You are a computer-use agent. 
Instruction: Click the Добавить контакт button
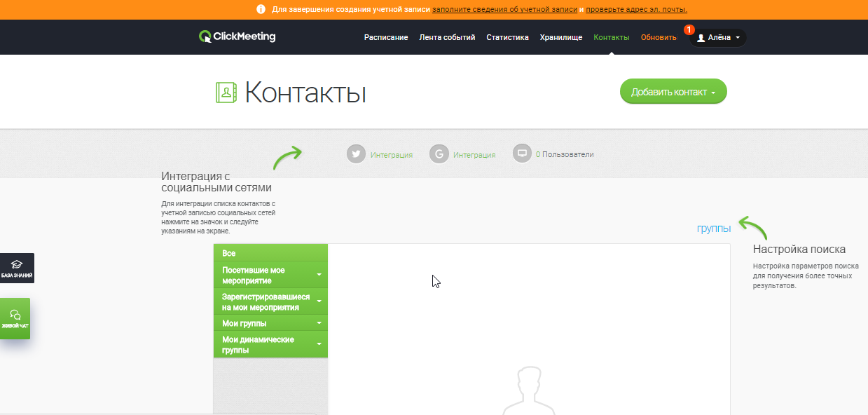[672, 91]
